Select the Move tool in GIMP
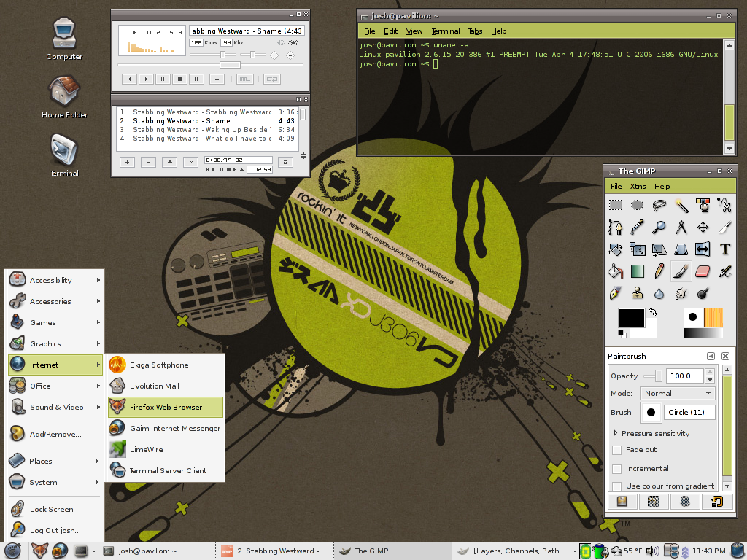 point(703,227)
